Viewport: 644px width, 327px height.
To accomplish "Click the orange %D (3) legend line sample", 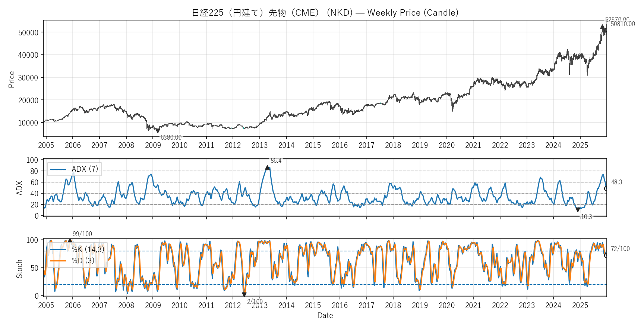I will point(58,261).
